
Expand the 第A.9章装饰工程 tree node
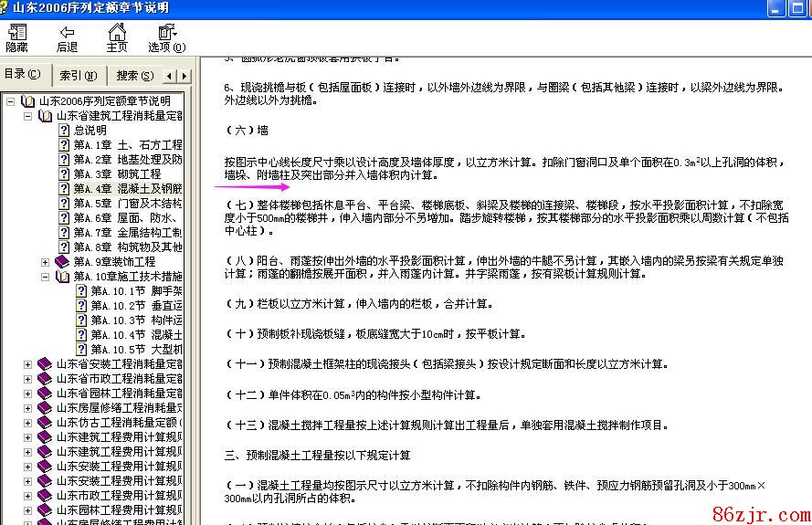tap(45, 262)
